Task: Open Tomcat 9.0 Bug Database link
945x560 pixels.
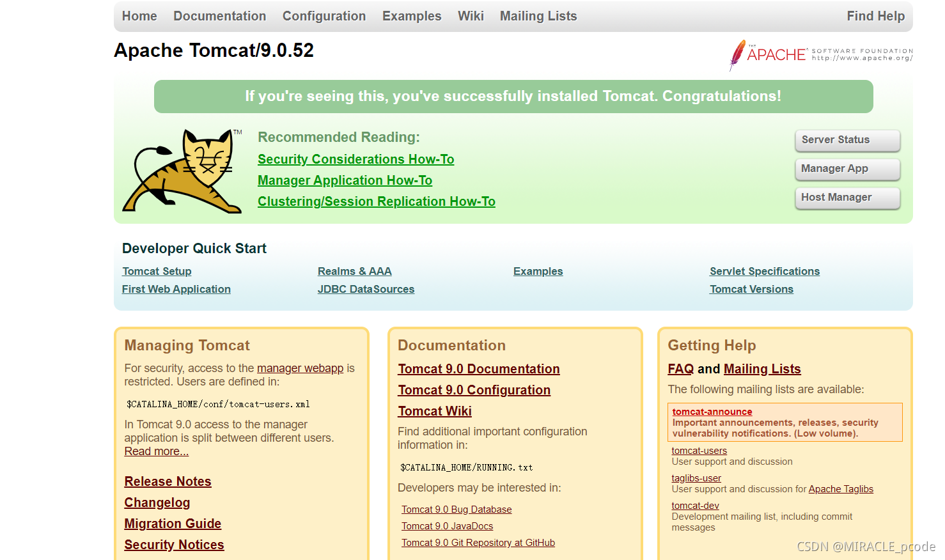Action: [457, 509]
